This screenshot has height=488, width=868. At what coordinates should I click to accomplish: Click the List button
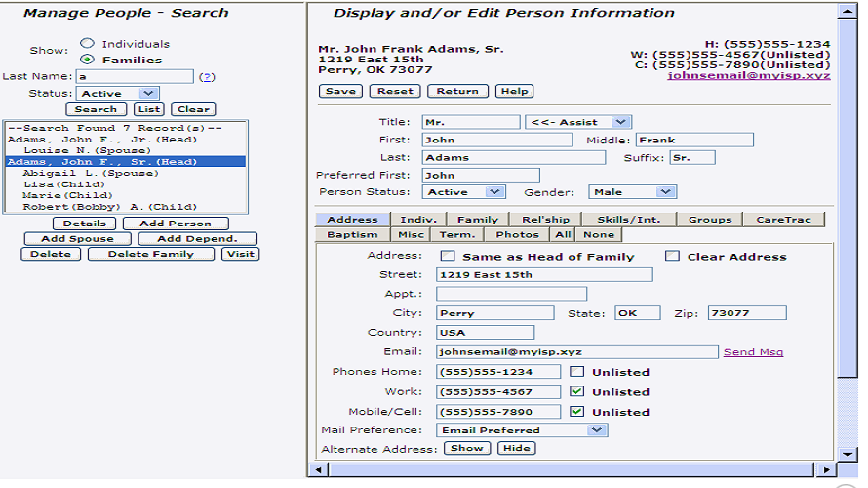[x=149, y=109]
